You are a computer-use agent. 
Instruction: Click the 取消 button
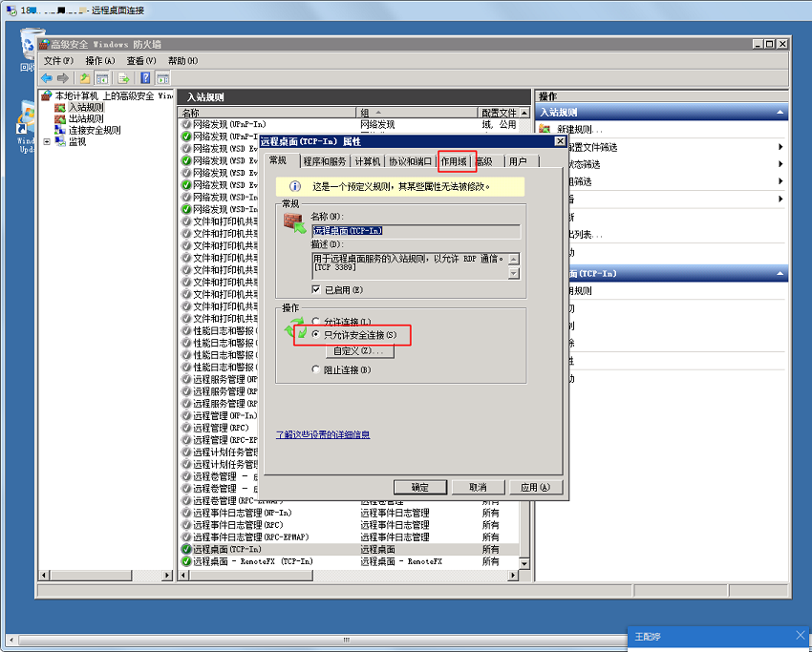click(478, 488)
